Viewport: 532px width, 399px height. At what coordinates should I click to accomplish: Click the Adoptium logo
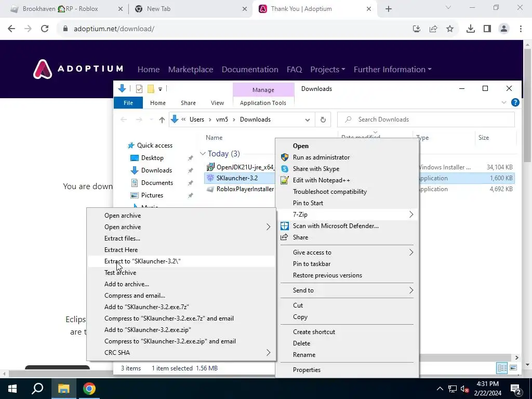[x=78, y=69]
